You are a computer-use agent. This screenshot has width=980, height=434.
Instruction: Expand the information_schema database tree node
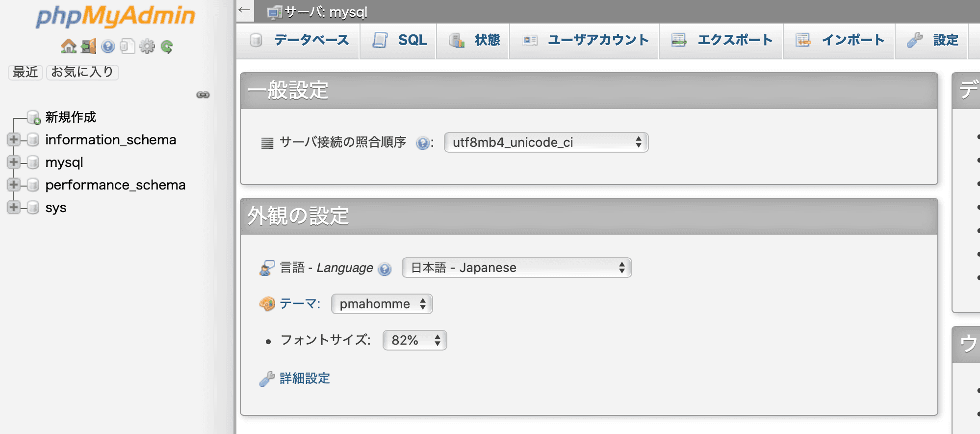pos(14,140)
